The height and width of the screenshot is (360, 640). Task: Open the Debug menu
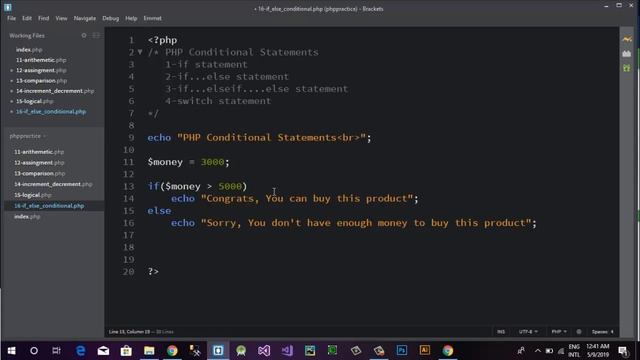click(110, 18)
